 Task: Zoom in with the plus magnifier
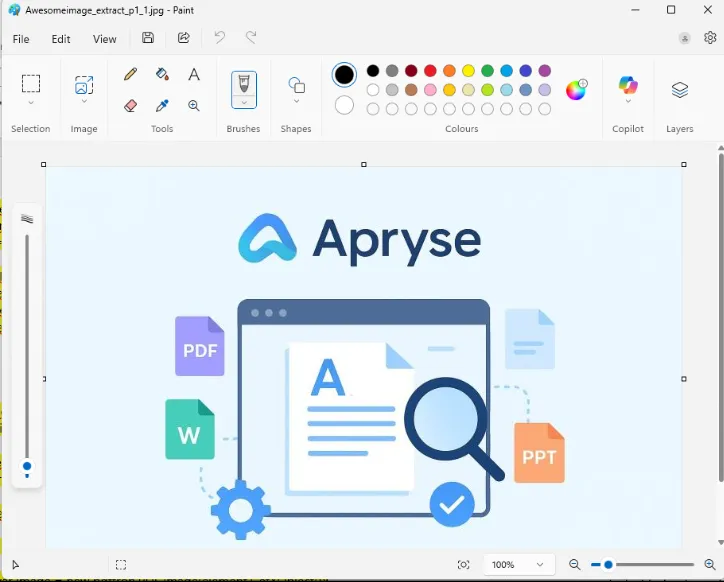[710, 564]
